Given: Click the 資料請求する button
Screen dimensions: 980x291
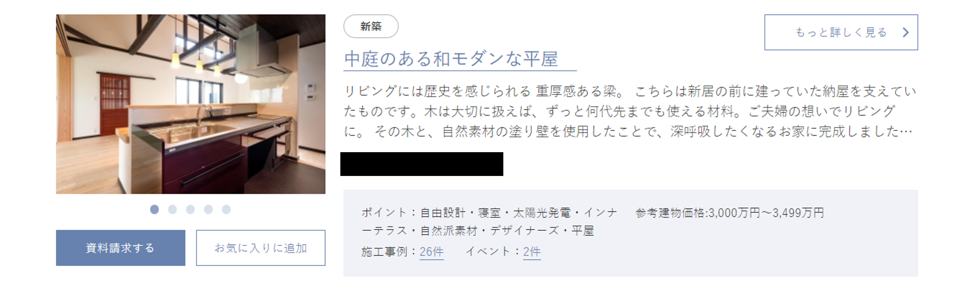Looking at the screenshot, I should click(x=121, y=248).
